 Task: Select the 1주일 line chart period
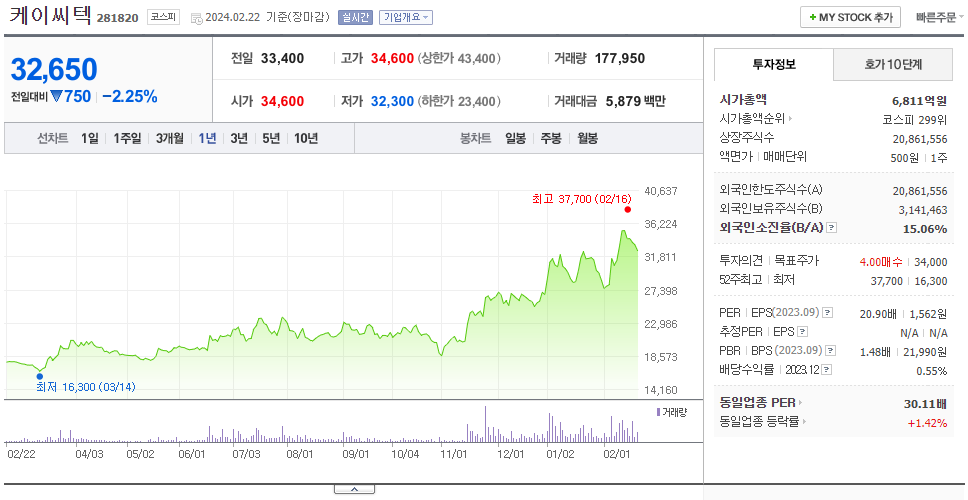tap(127, 138)
